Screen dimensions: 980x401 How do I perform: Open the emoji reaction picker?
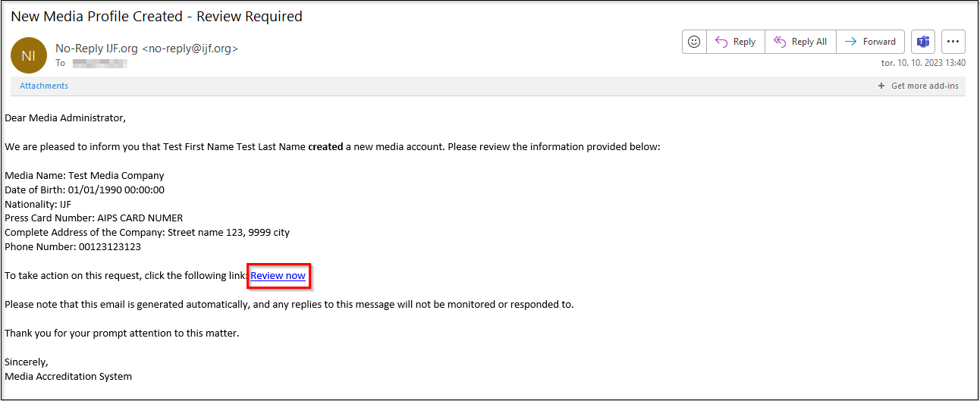tap(694, 42)
